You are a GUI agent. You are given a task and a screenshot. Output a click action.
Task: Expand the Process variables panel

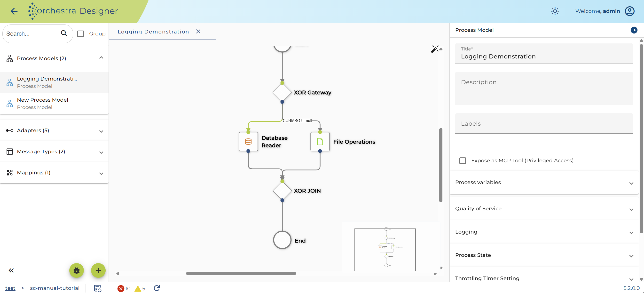coord(544,182)
